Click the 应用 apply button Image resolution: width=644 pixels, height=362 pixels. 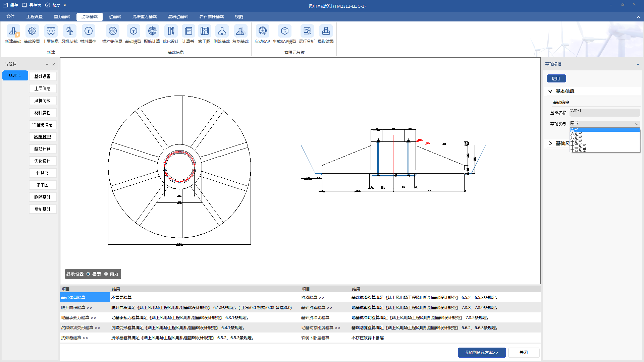pyautogui.click(x=556, y=78)
